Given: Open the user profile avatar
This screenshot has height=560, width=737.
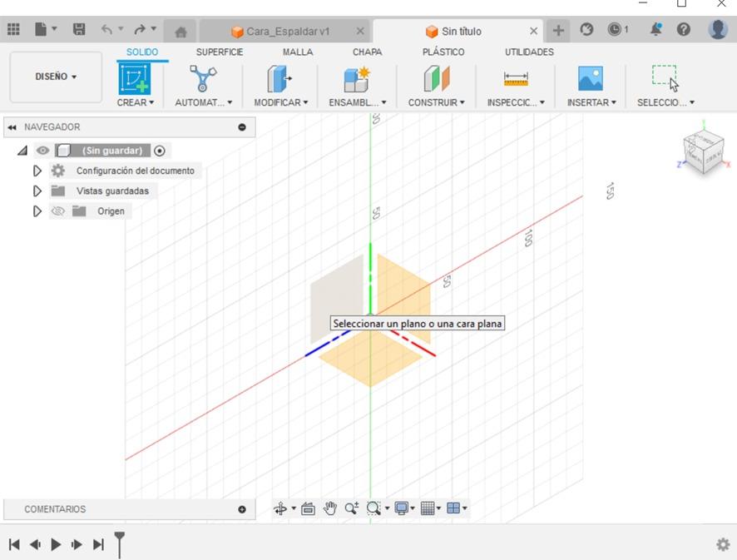Looking at the screenshot, I should [x=718, y=29].
